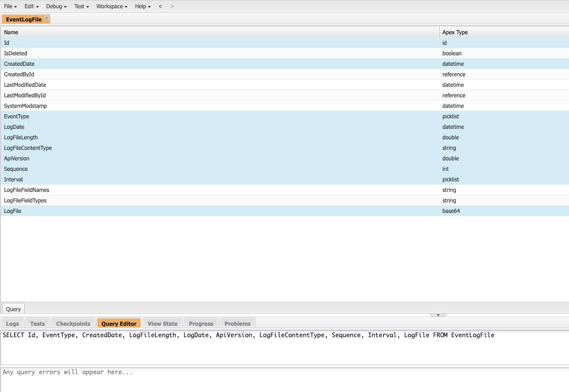Click the Query button
Screen dimensions: 569x392
(13, 309)
